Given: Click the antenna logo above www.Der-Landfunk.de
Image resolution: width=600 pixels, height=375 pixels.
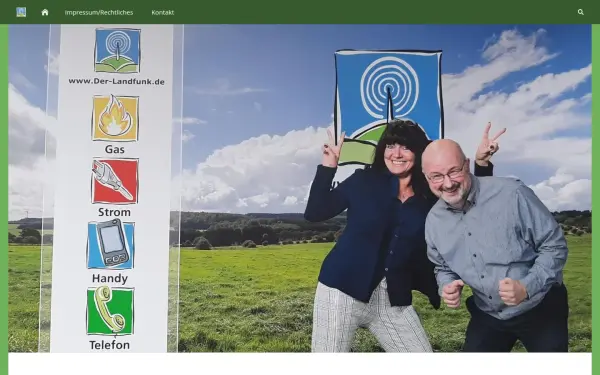Looking at the screenshot, I should tap(117, 50).
